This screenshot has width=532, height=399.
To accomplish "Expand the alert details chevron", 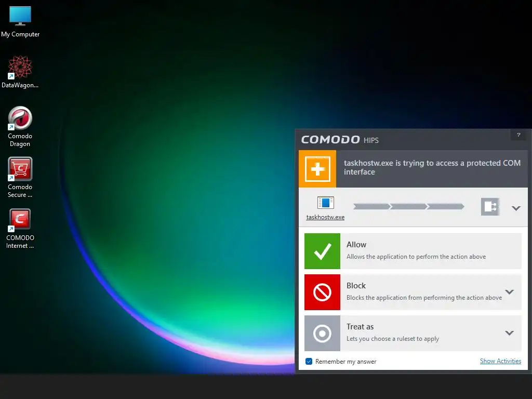I will [516, 208].
